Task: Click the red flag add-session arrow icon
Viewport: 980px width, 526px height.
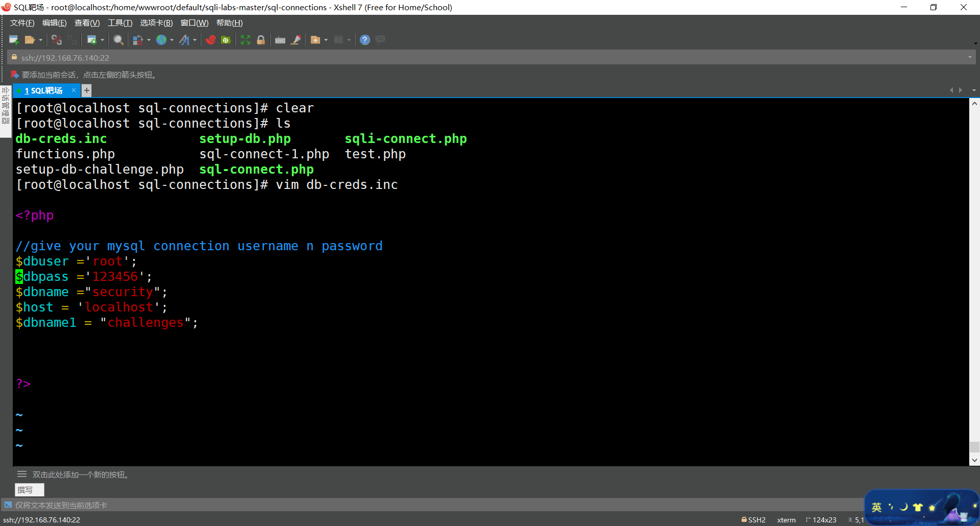Action: 15,75
